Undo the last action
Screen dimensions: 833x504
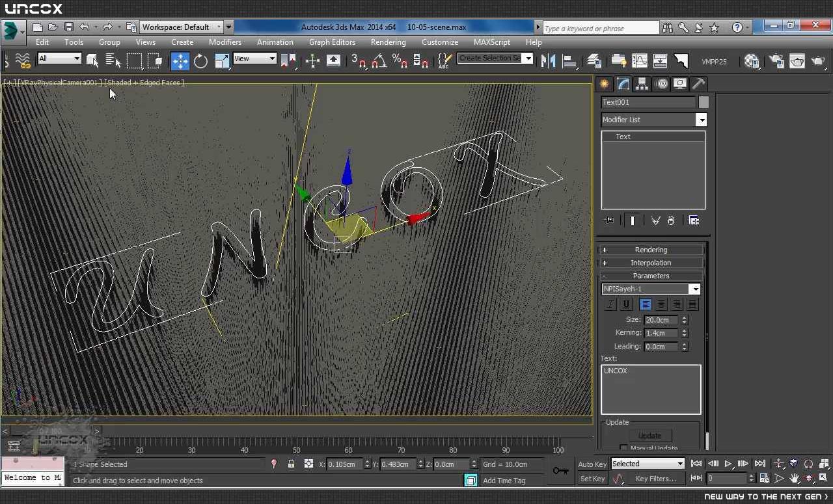84,27
